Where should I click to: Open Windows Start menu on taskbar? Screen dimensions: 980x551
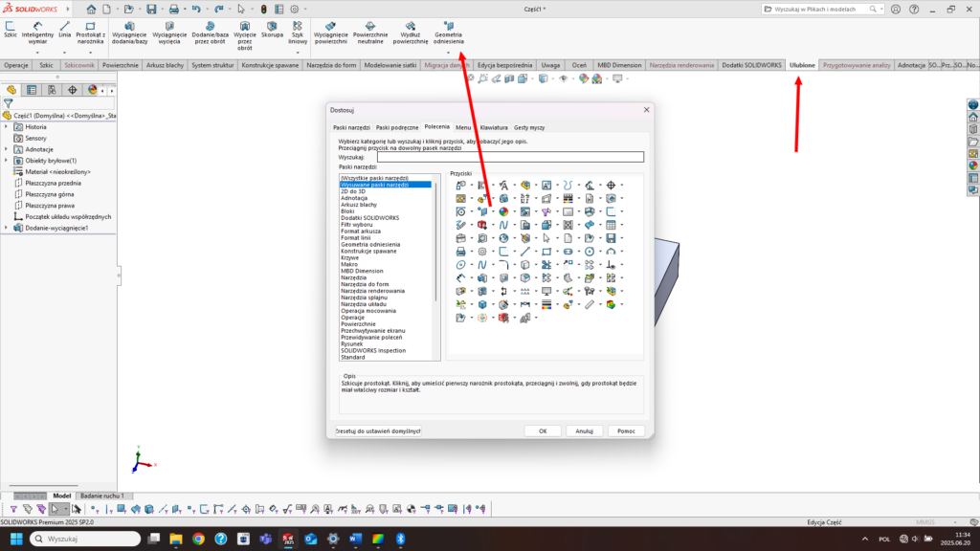click(16, 539)
